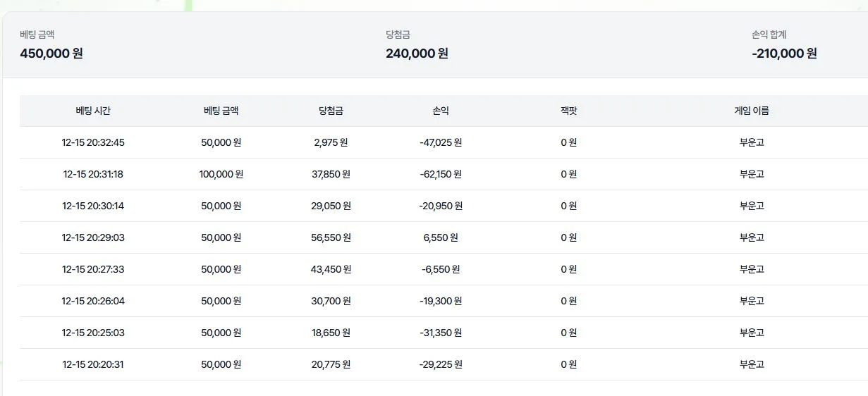Select the row timestamped 12-15 20:20:31
This screenshot has width=868, height=396.
(444, 364)
